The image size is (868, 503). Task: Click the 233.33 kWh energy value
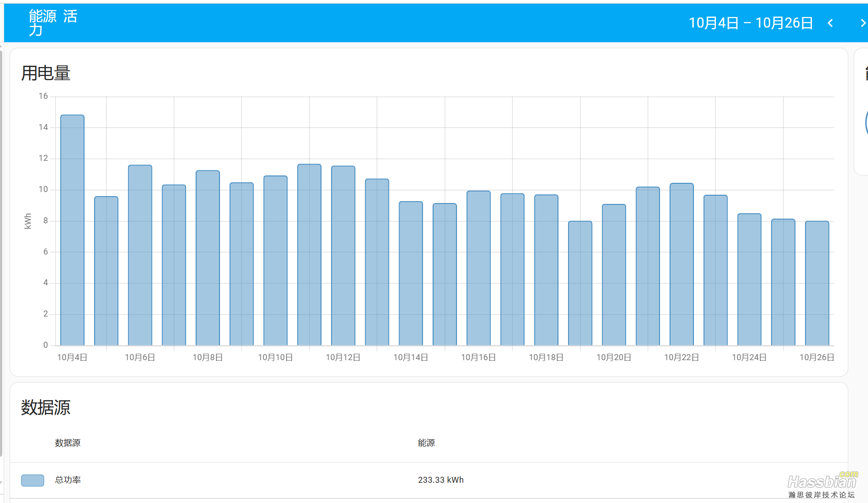point(440,480)
